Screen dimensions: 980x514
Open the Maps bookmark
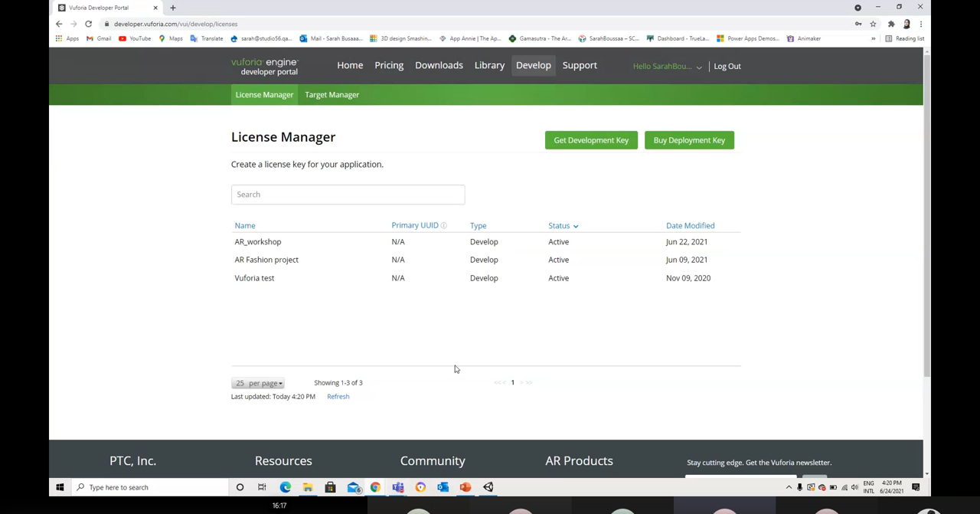pyautogui.click(x=171, y=38)
